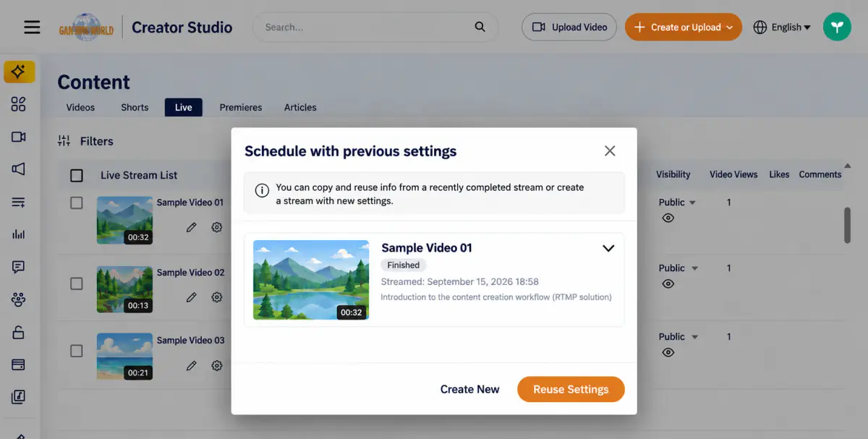Click the Finished status badge
Screen dimensions: 868x439
click(404, 265)
